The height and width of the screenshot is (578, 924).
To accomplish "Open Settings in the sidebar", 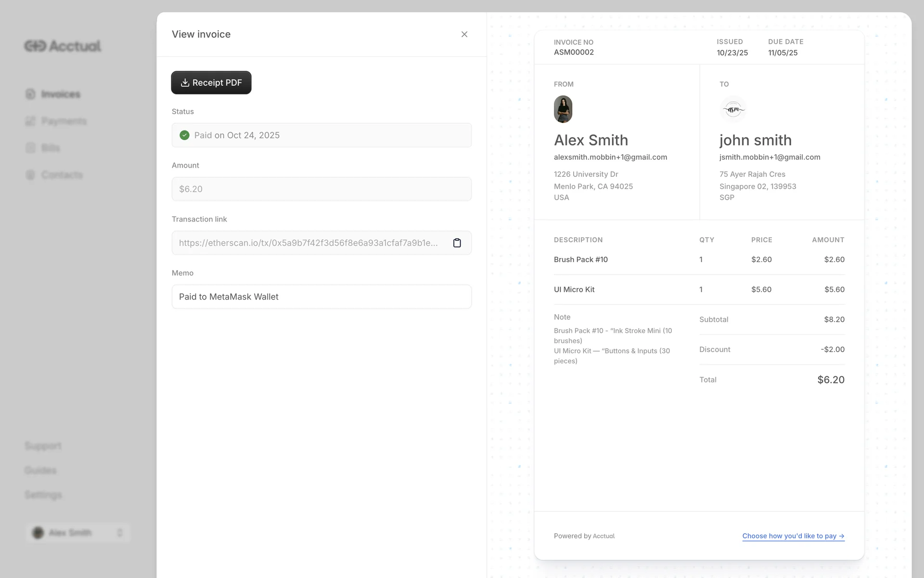I will (43, 495).
